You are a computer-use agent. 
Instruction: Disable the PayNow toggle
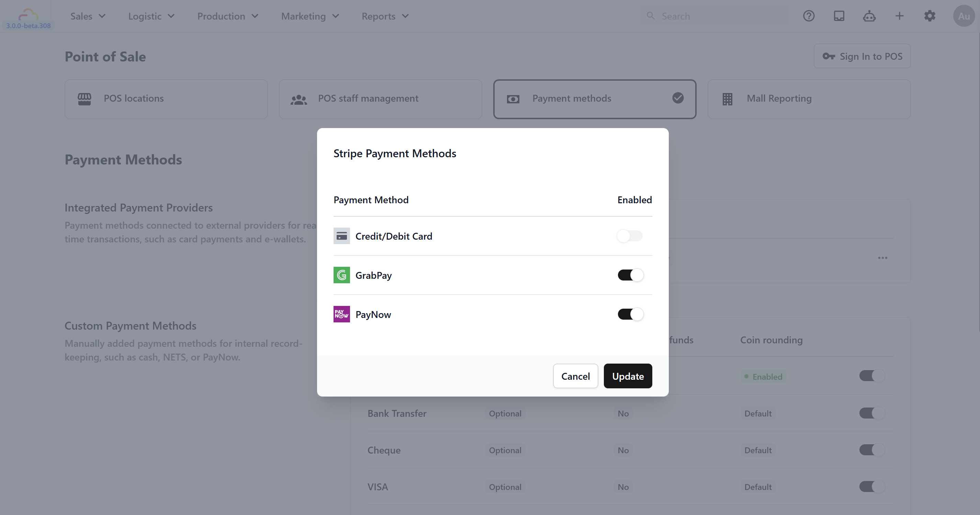point(630,314)
